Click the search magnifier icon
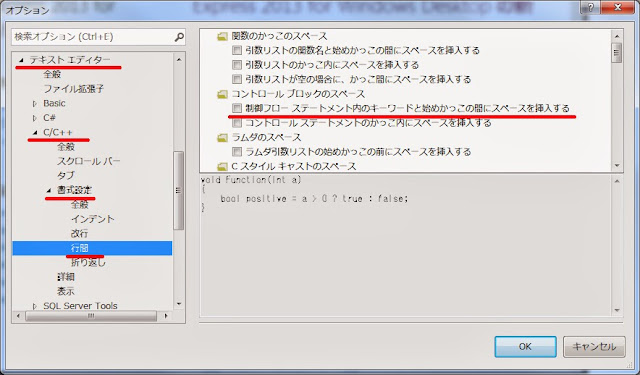 coord(179,37)
